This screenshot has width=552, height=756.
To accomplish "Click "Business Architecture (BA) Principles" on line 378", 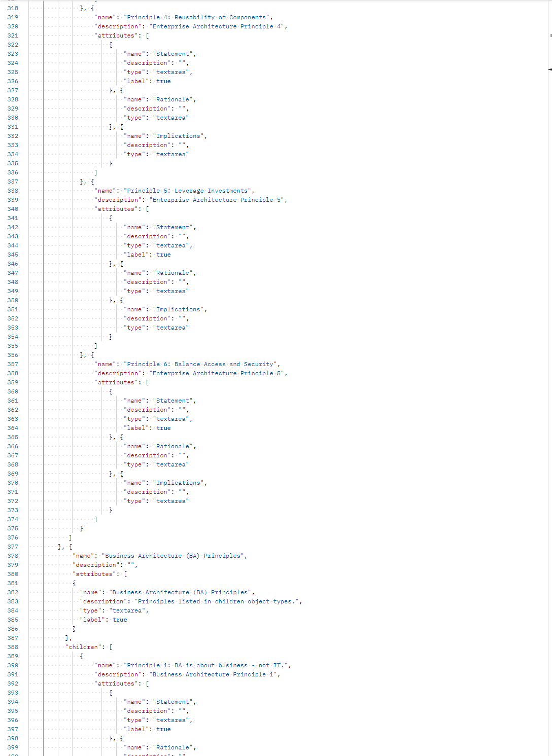I will pyautogui.click(x=173, y=556).
